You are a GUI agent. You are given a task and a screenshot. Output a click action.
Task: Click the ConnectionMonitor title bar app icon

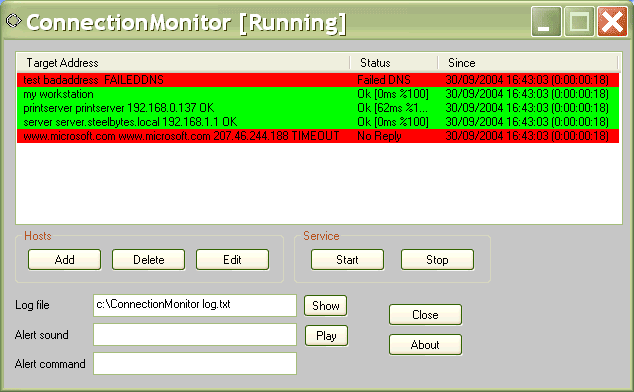pyautogui.click(x=14, y=21)
